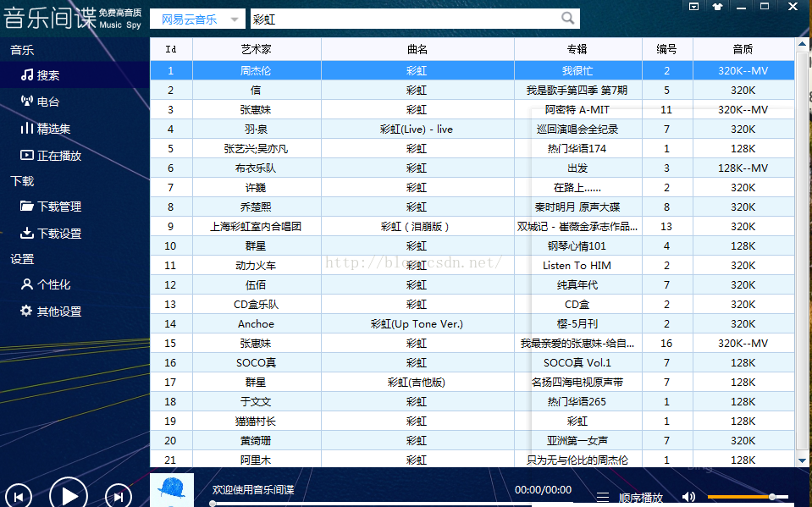Select album 阿密特 A-MIT
The height and width of the screenshot is (507, 812).
click(577, 110)
